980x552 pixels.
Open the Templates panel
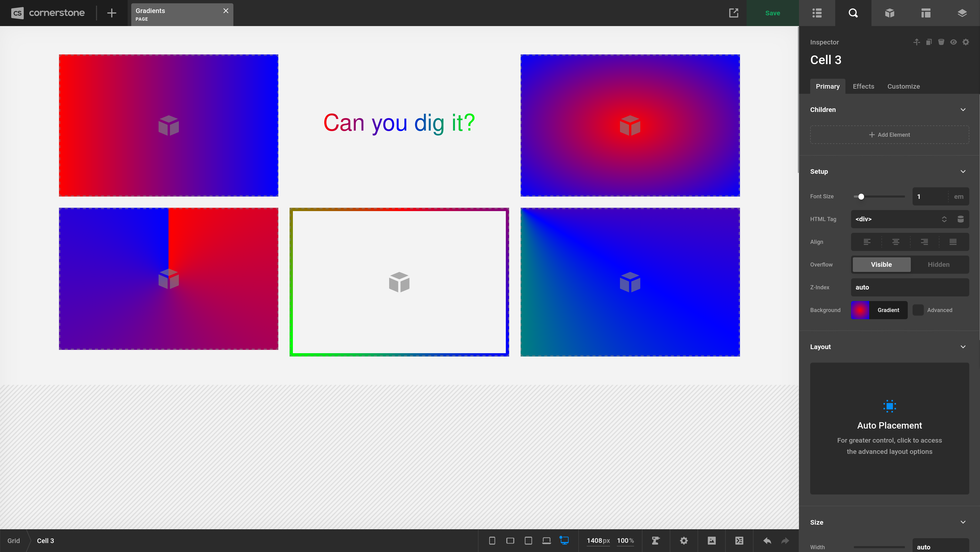click(926, 13)
